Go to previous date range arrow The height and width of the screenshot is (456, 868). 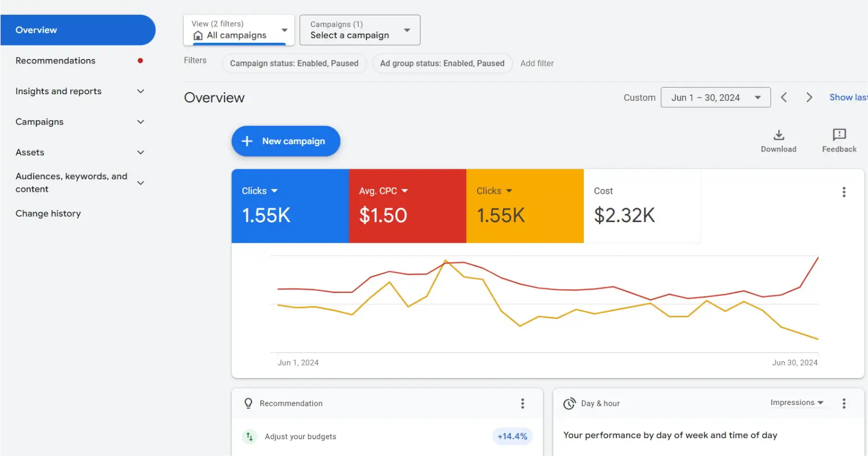784,97
